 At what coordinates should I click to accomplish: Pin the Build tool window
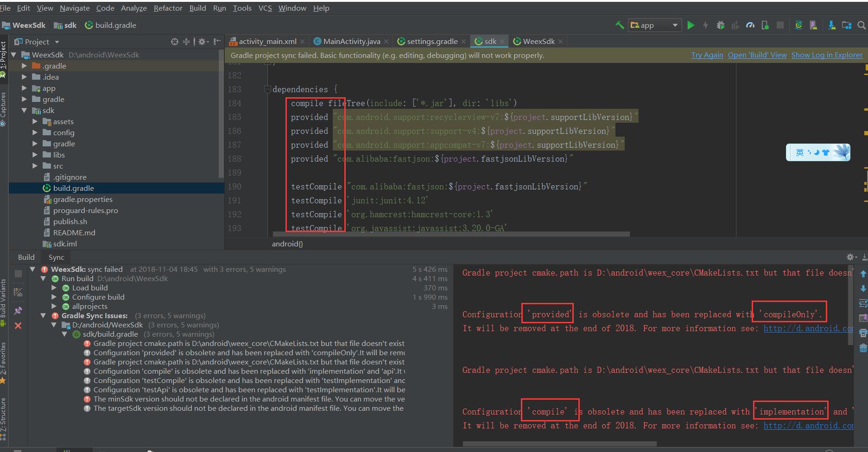[x=19, y=310]
